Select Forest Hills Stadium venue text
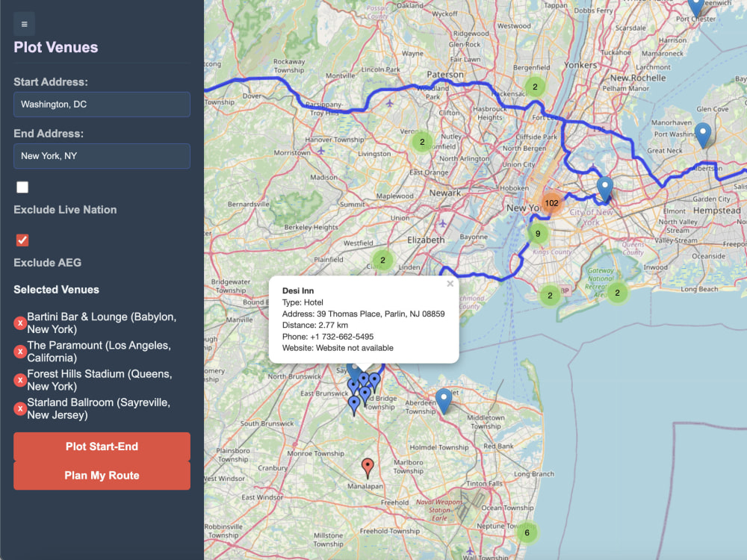 pyautogui.click(x=99, y=380)
